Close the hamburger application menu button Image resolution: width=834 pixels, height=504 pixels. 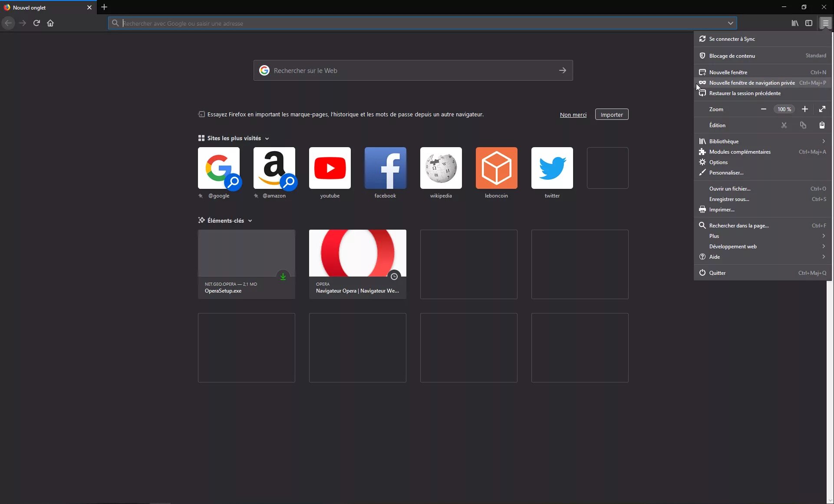825,23
